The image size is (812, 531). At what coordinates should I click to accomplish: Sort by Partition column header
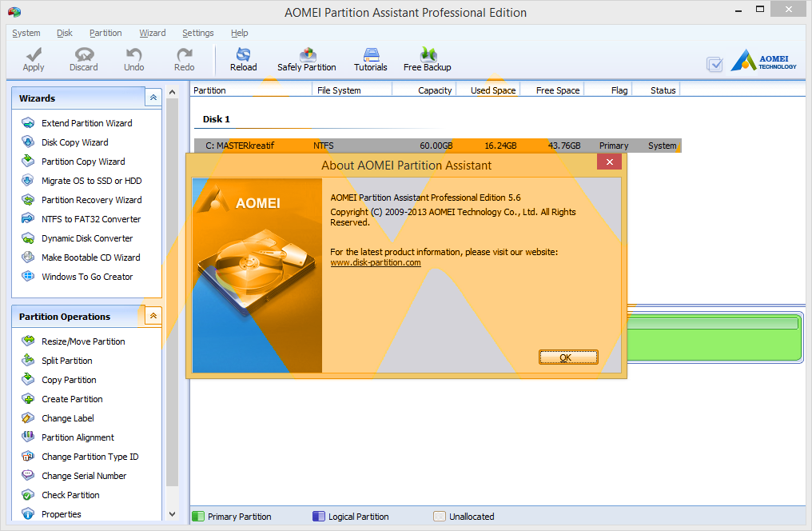click(x=252, y=90)
